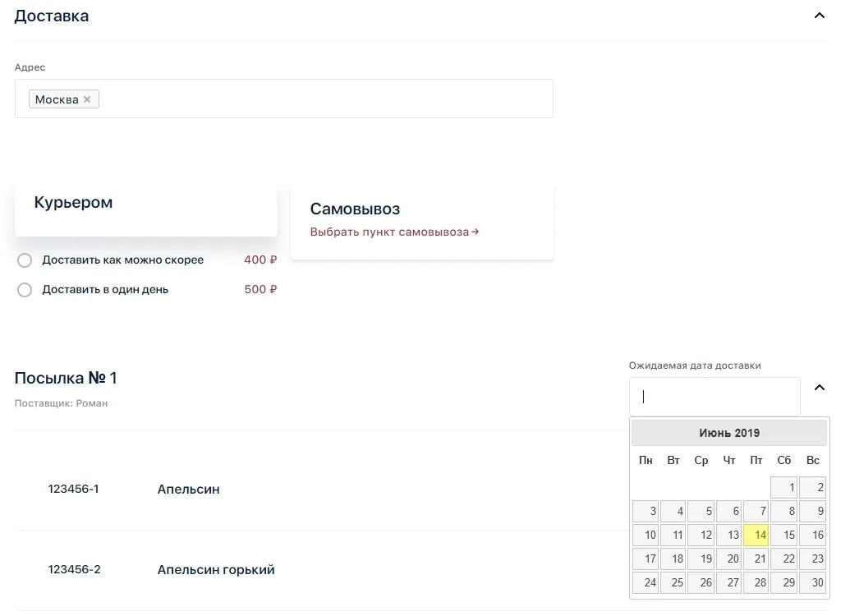Viewport: 850px width, 616px height.
Task: Click the 500 ₽ price label
Action: (260, 289)
